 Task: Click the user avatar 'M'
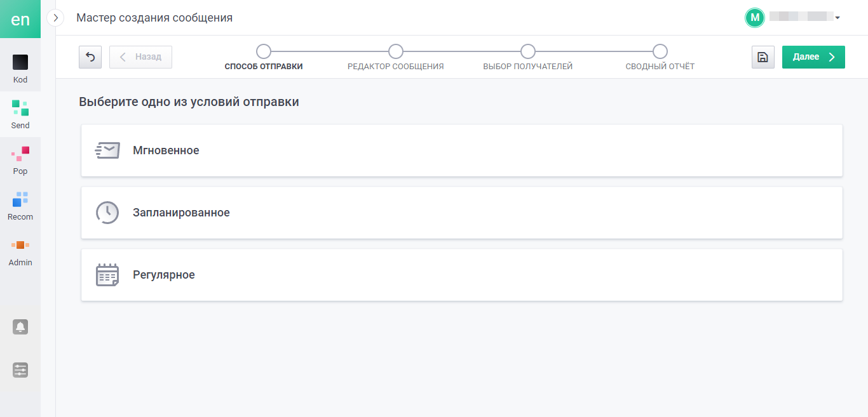coord(754,18)
